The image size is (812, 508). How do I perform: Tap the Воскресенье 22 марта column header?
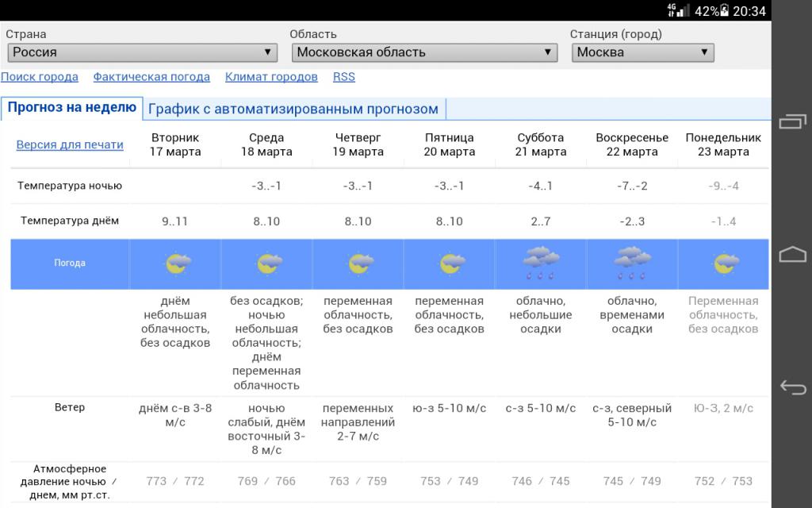click(632, 144)
